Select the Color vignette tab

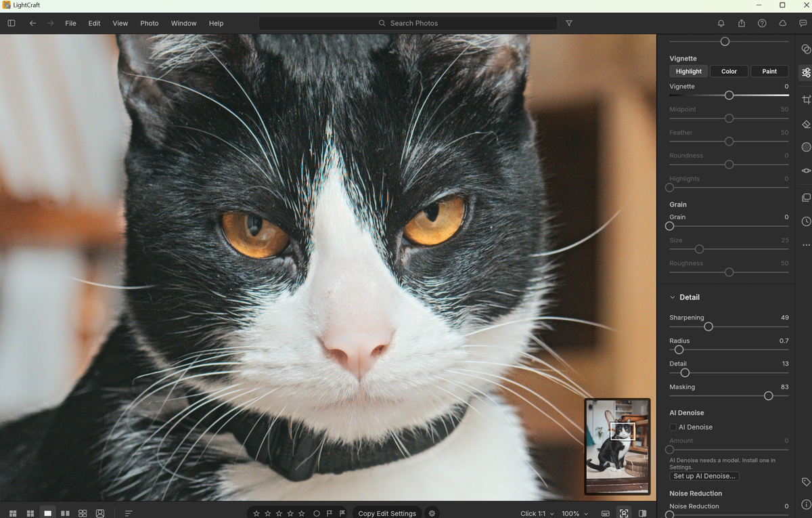729,71
